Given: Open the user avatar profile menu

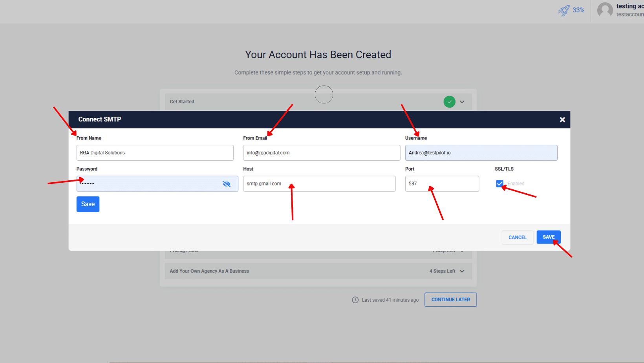Looking at the screenshot, I should [605, 10].
